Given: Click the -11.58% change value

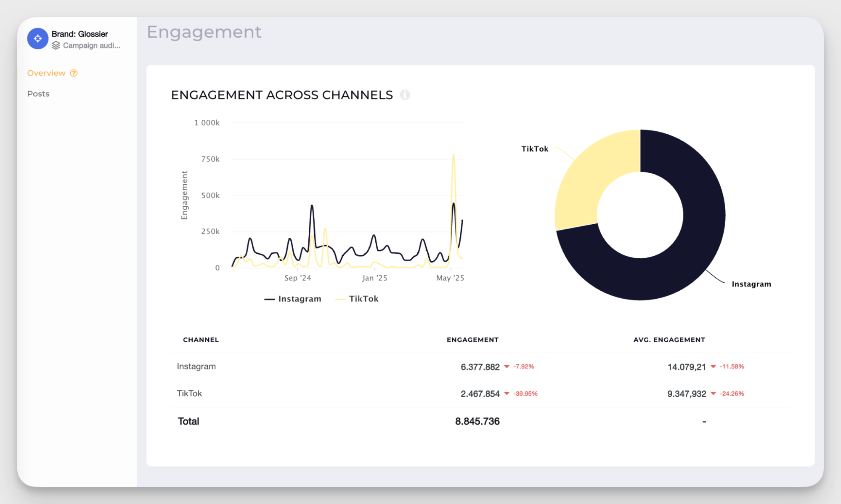Looking at the screenshot, I should click(732, 367).
